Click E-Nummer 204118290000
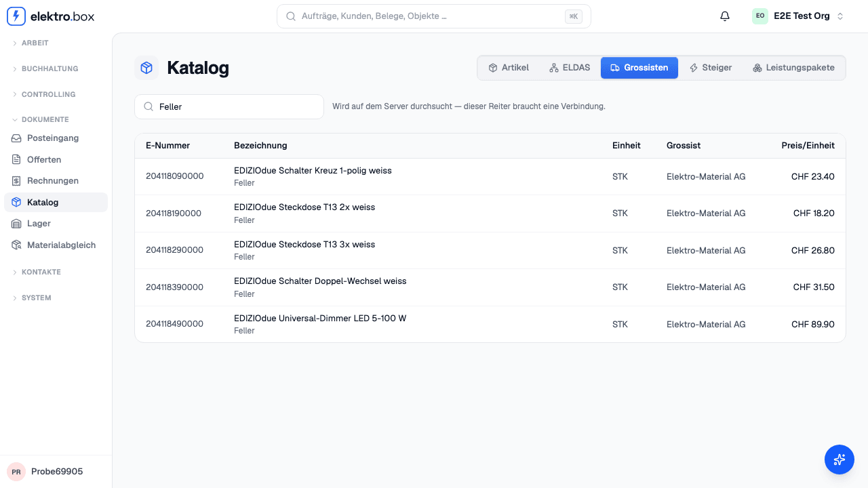 point(174,250)
